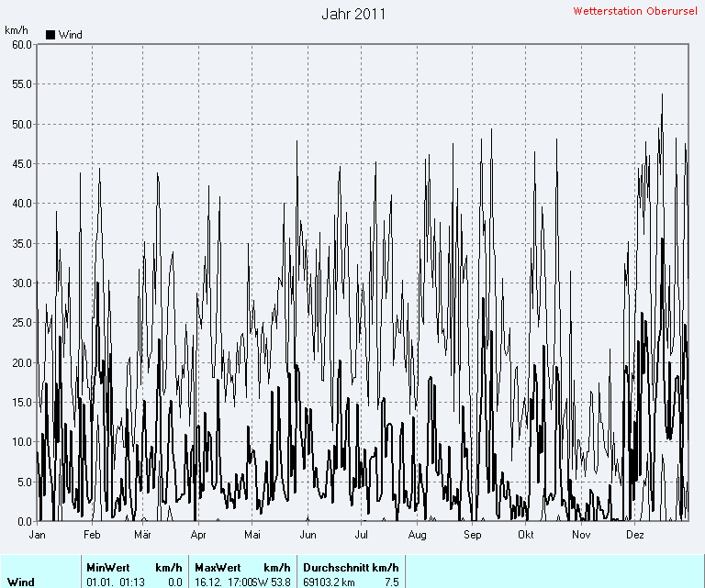Viewport: 705px width, 588px height.
Task: Click the 'Okt' month label
Action: click(526, 535)
